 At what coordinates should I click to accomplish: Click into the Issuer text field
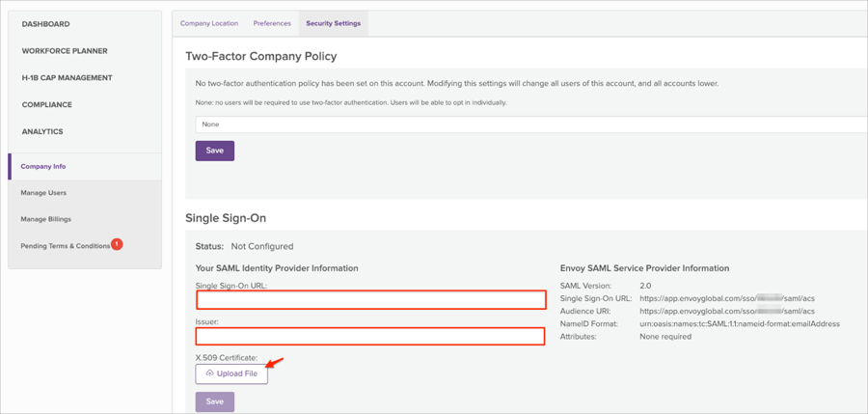(x=371, y=337)
